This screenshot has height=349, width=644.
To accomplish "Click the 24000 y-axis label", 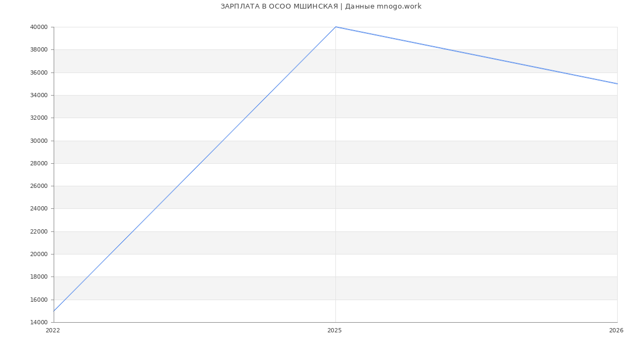I will pyautogui.click(x=39, y=209).
